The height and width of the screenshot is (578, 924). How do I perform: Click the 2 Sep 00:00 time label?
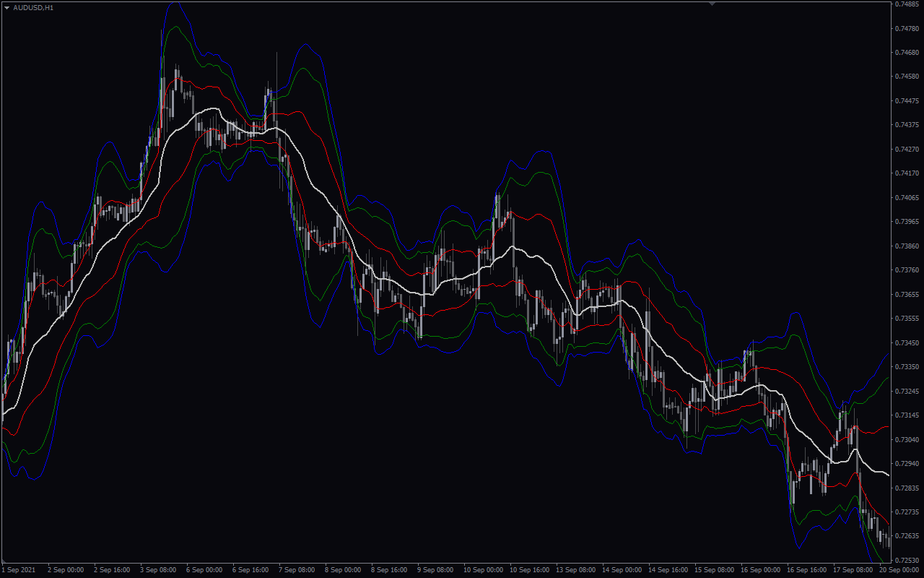coord(66,570)
